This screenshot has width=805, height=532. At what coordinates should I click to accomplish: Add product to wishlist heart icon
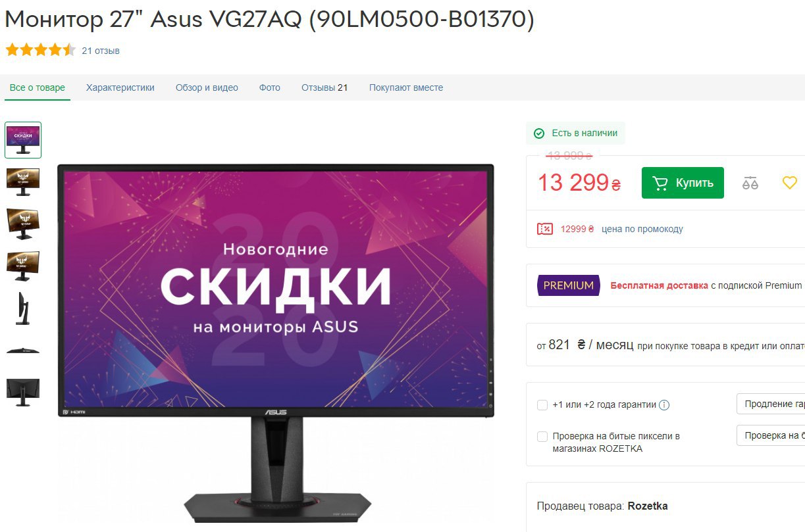tap(789, 183)
